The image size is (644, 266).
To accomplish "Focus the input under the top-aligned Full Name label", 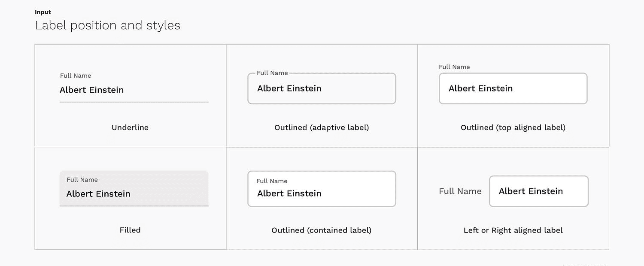I will click(x=513, y=89).
